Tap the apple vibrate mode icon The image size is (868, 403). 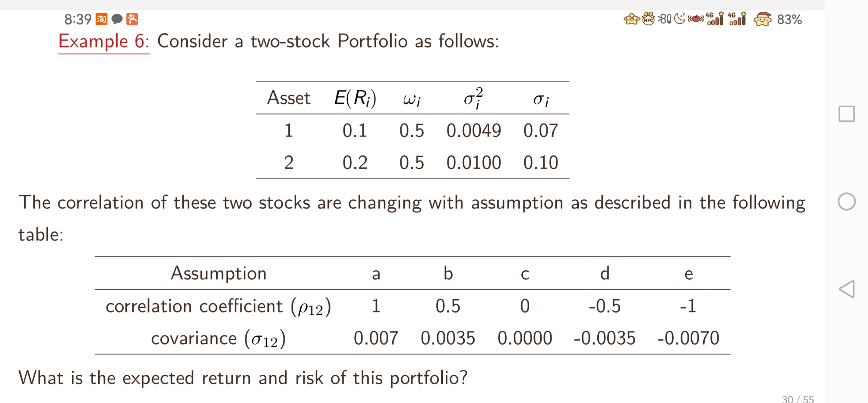696,19
